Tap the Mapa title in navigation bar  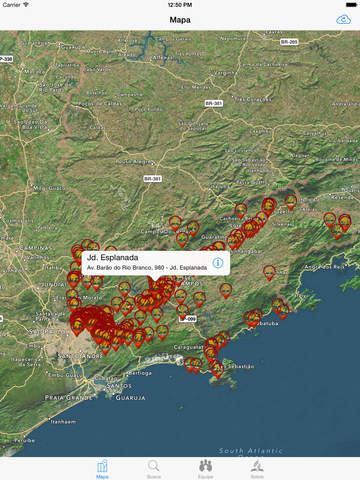[x=180, y=20]
